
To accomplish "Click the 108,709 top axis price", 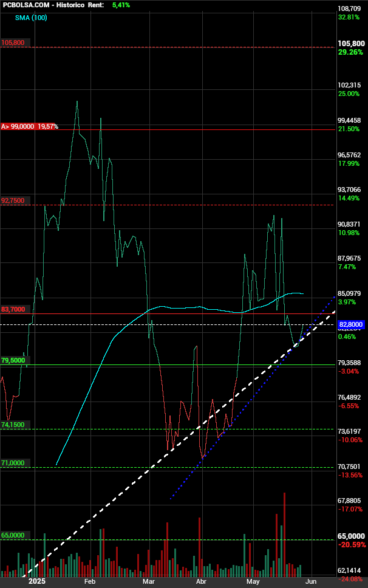I will [x=349, y=9].
